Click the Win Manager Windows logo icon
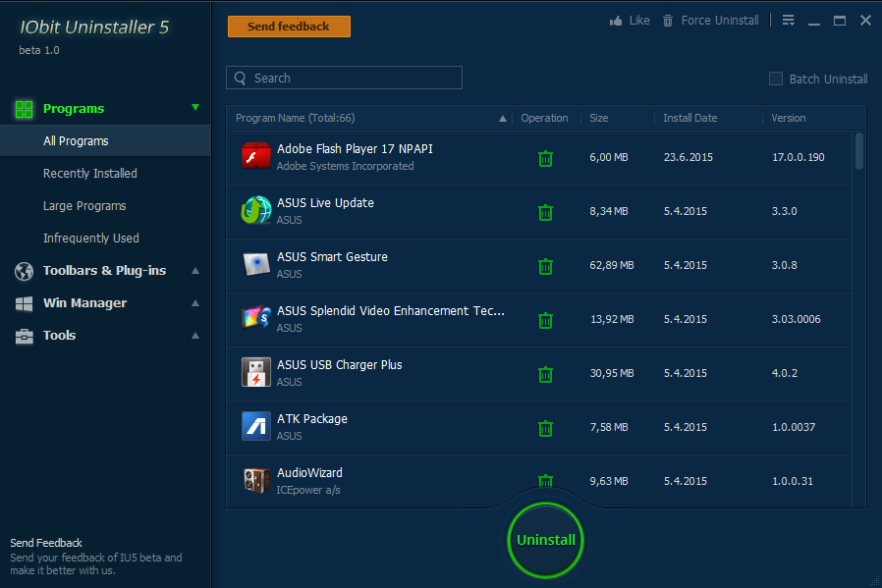 tap(24, 303)
